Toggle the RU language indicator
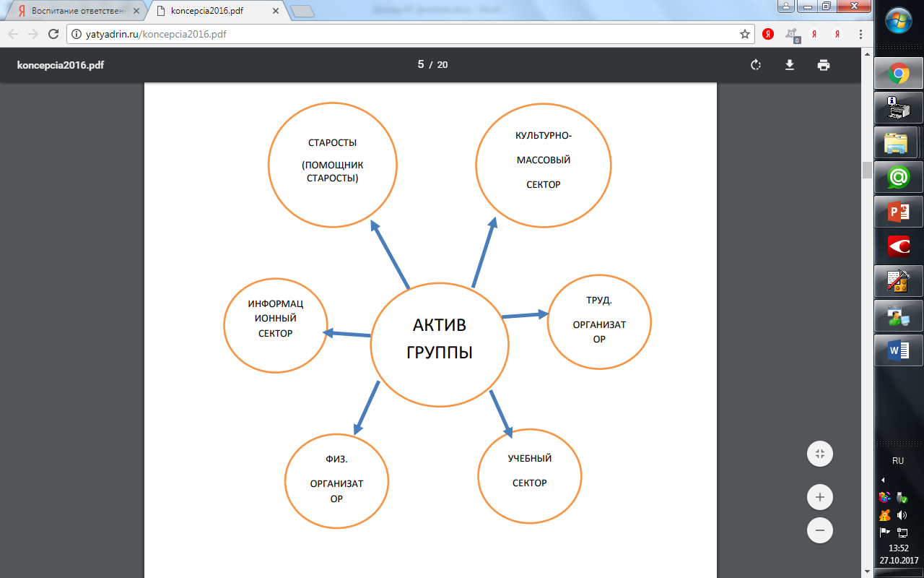Image resolution: width=924 pixels, height=578 pixels. [898, 460]
